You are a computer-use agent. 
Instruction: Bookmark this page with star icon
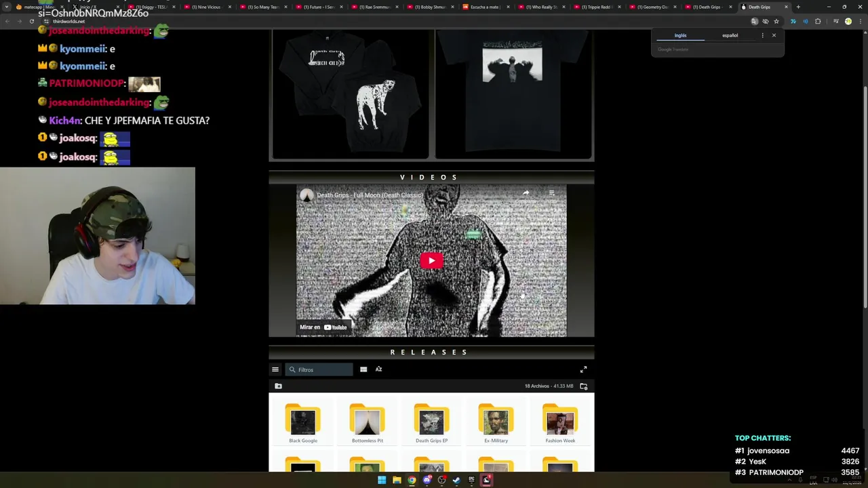click(x=776, y=21)
